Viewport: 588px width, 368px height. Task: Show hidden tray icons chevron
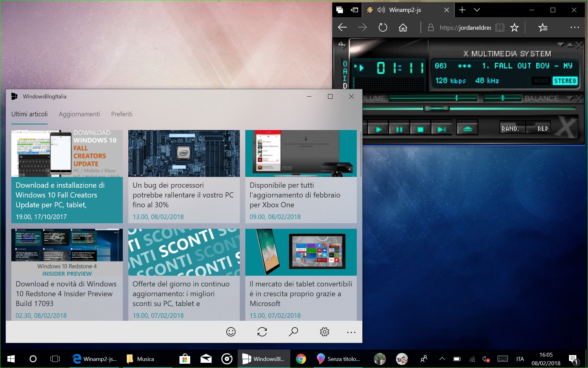click(442, 359)
